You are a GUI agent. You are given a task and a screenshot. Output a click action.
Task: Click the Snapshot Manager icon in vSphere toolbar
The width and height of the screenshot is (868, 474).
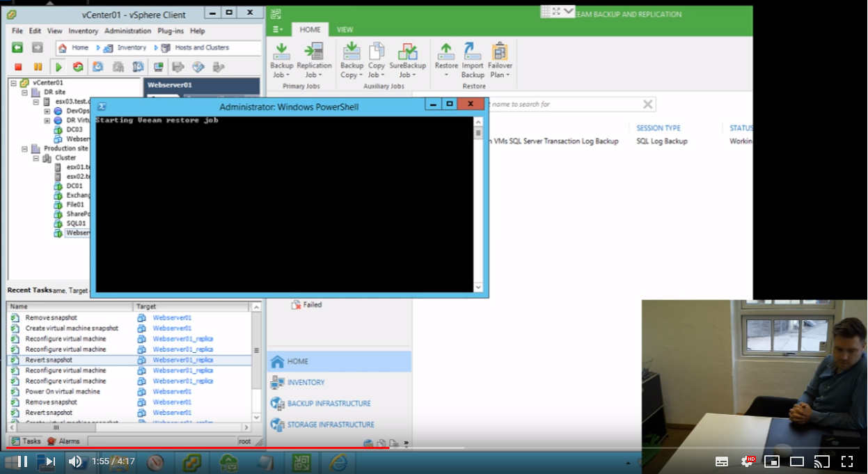click(x=139, y=67)
